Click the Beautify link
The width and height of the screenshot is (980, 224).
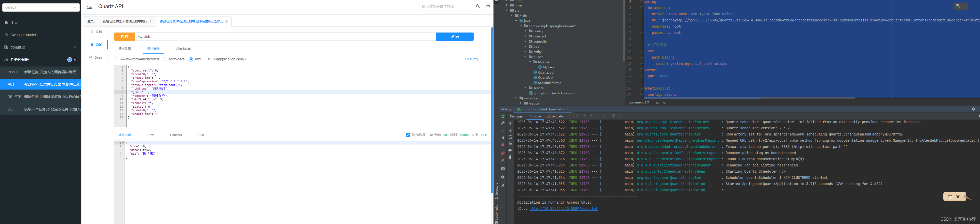(x=472, y=59)
